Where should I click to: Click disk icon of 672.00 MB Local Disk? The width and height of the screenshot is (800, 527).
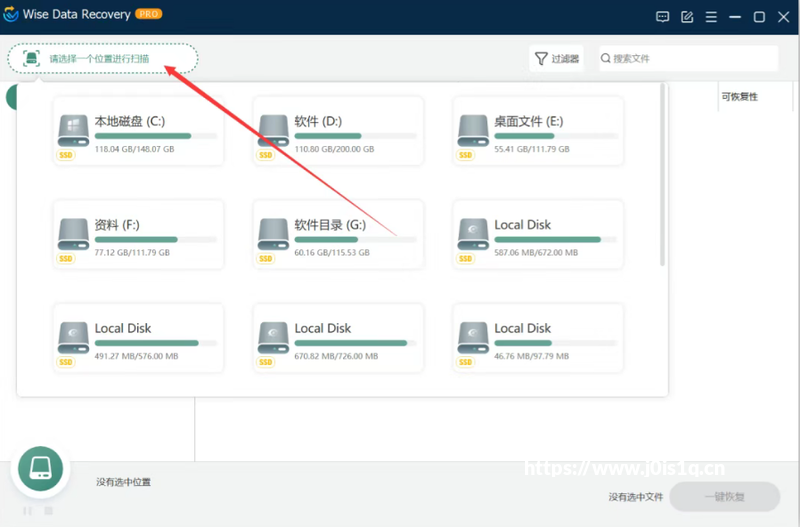[x=473, y=235]
